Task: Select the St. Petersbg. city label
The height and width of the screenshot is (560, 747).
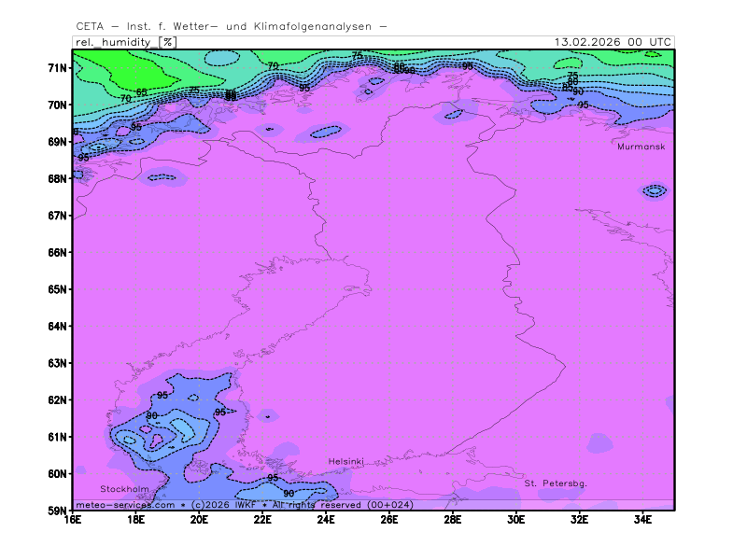Action: 556,483
